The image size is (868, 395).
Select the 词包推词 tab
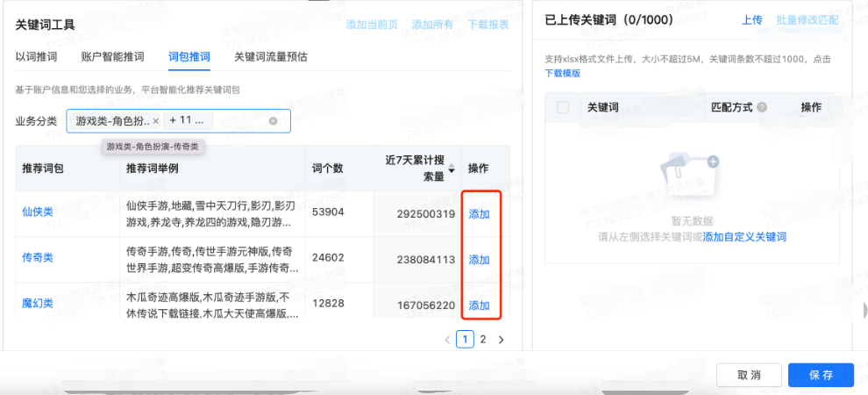[x=189, y=56]
